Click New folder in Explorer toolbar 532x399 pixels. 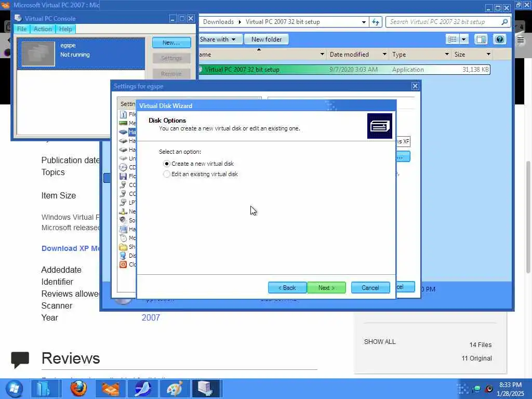[x=267, y=39]
